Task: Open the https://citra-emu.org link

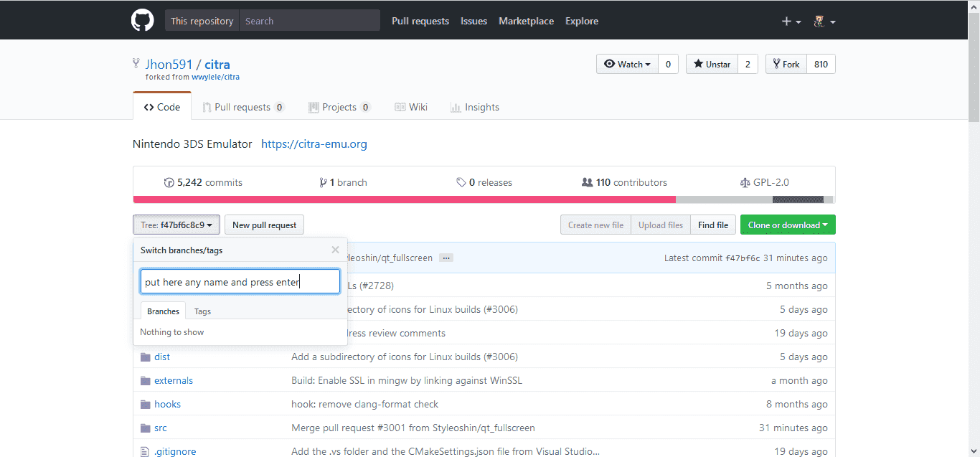Action: [x=314, y=143]
